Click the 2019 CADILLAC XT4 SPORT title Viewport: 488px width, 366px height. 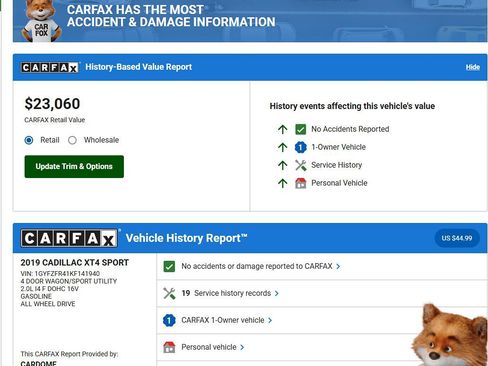75,263
